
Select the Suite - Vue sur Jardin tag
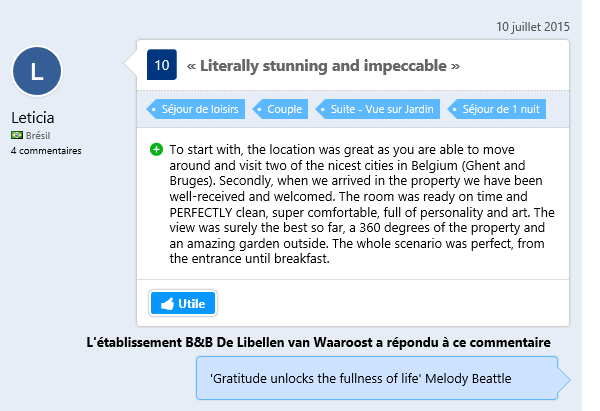[378, 109]
